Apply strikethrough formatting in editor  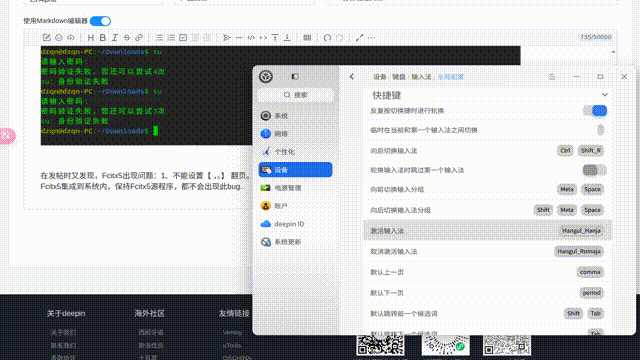point(127,38)
